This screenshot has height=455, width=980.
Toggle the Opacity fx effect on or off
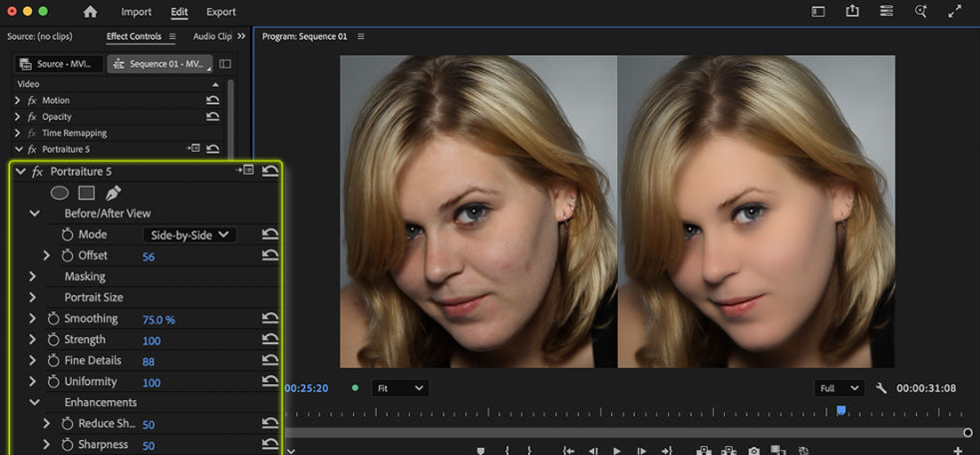tap(32, 117)
